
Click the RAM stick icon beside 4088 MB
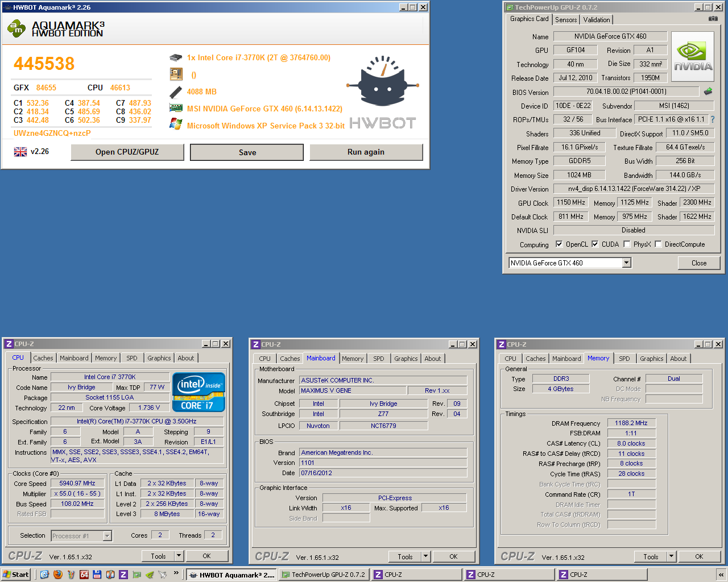click(x=176, y=92)
